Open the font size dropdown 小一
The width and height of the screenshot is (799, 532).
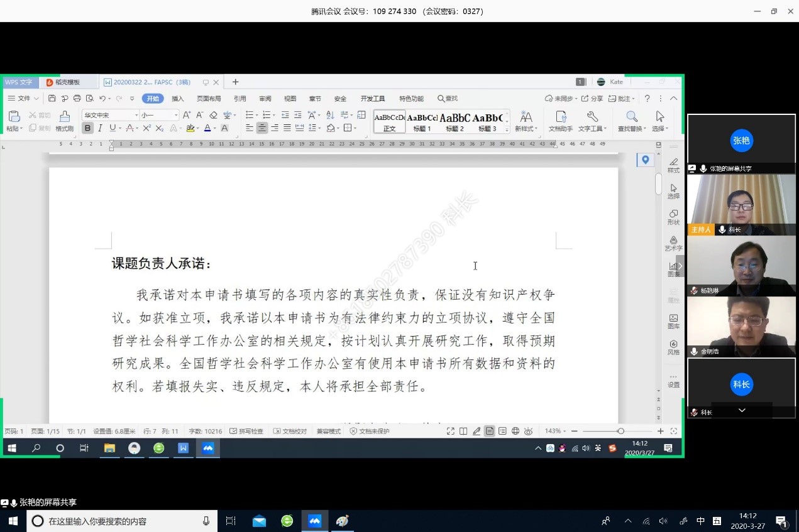[x=159, y=115]
